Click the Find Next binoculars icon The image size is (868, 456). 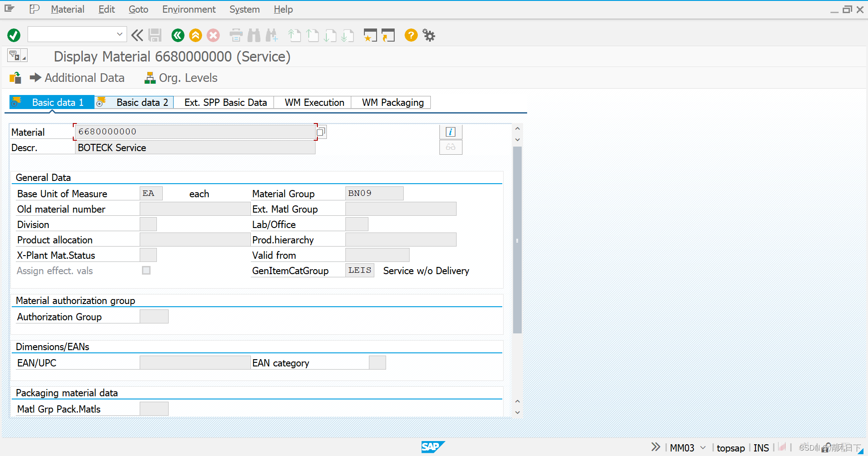pyautogui.click(x=272, y=35)
